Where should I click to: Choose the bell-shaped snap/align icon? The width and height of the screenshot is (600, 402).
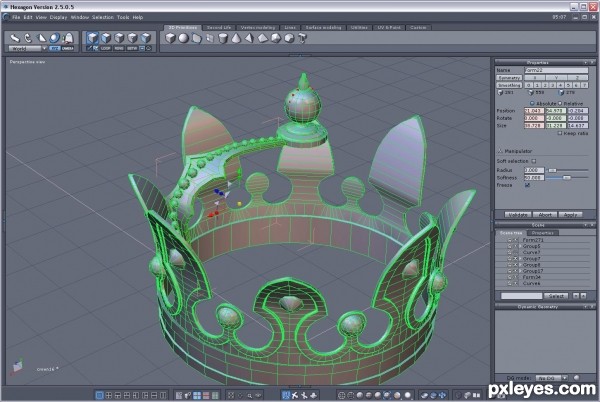68,38
